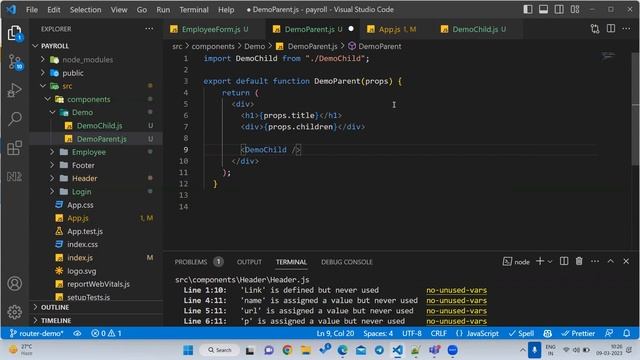Change line ending via CRLF

pyautogui.click(x=438, y=333)
